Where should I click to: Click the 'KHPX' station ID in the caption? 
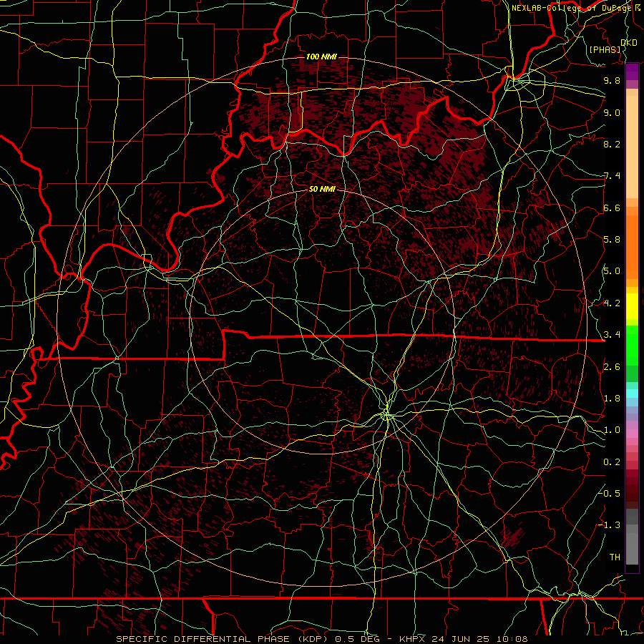coord(412,639)
